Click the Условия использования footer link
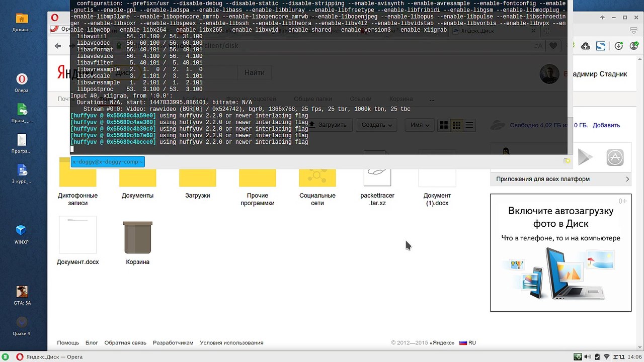This screenshot has width=644, height=362. [x=231, y=343]
